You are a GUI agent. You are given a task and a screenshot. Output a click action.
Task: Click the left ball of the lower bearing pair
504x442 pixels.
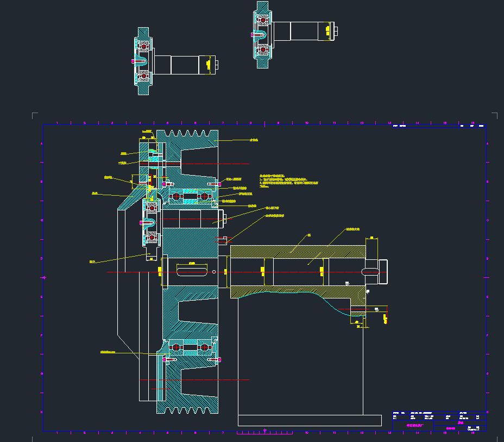click(x=176, y=347)
